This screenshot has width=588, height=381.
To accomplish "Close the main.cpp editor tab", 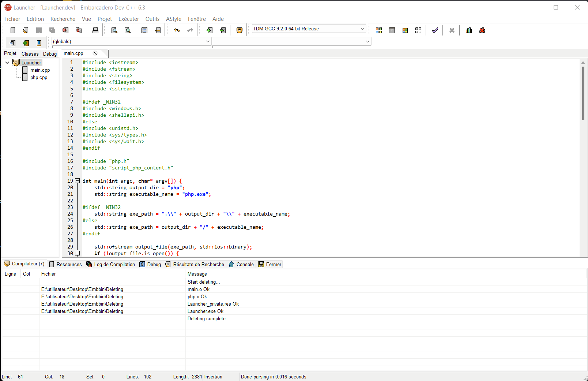I will click(x=95, y=53).
